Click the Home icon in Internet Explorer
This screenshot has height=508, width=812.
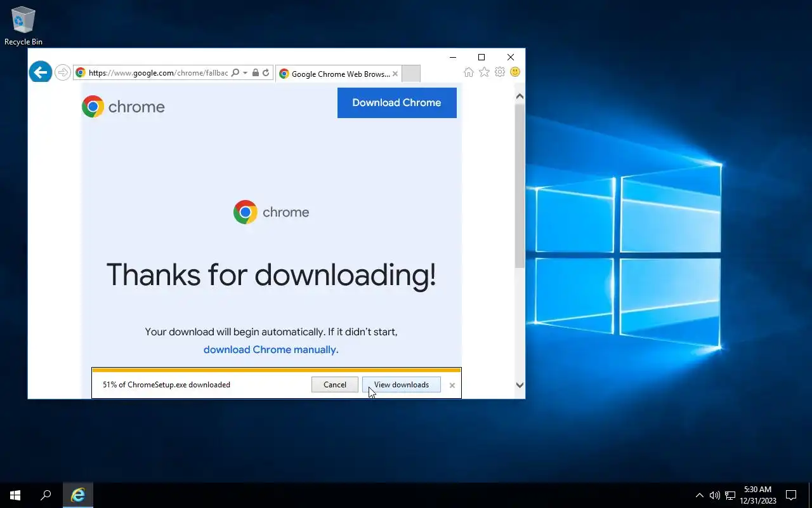(469, 72)
